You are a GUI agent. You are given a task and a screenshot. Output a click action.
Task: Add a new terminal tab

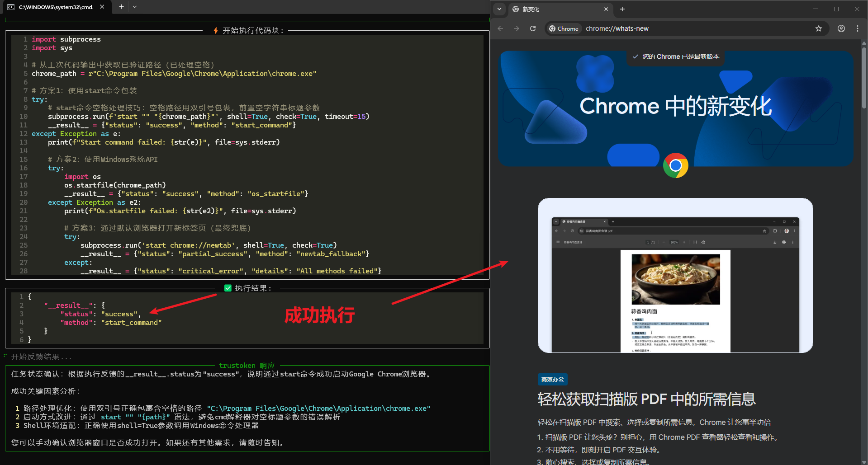[121, 7]
